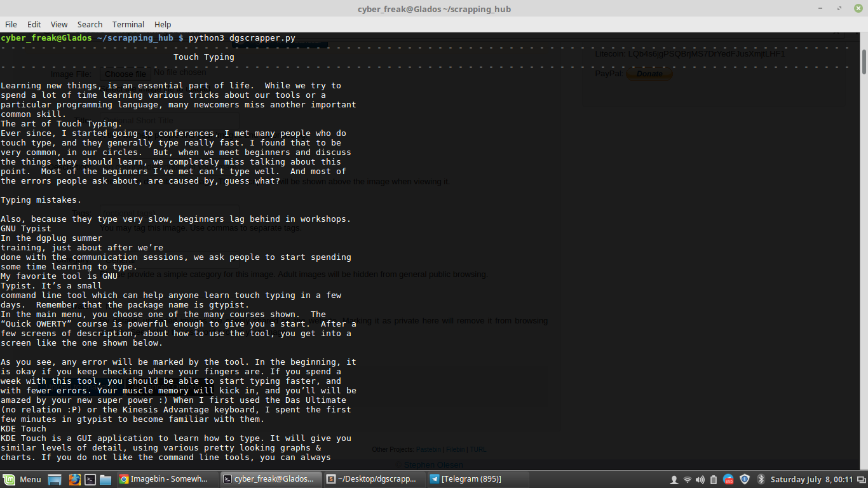Click the user account tray icon
The width and height of the screenshot is (868, 488).
674,479
